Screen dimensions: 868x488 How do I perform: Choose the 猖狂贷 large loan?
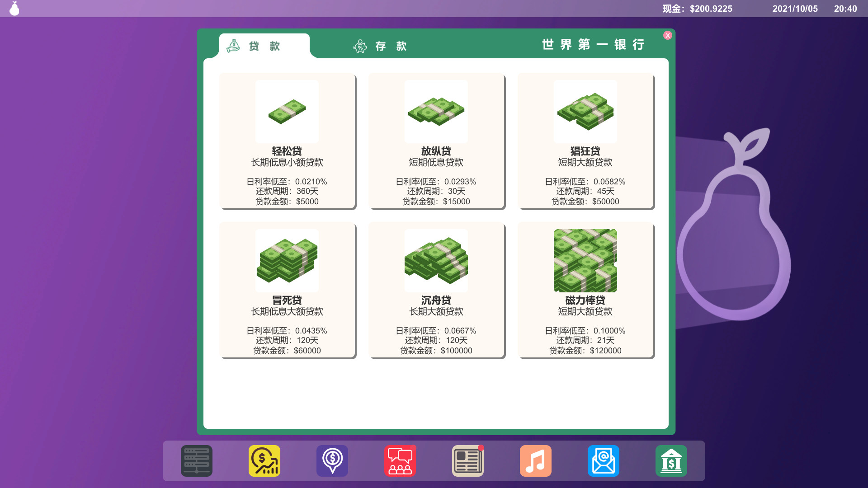click(x=586, y=141)
